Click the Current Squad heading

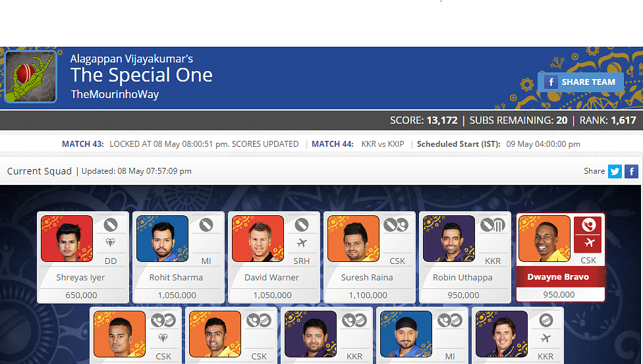click(40, 171)
